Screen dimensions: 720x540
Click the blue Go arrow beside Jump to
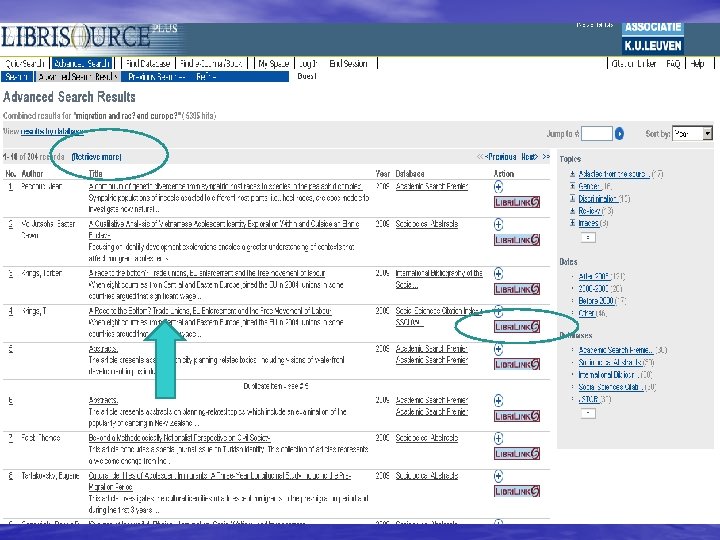pos(619,134)
